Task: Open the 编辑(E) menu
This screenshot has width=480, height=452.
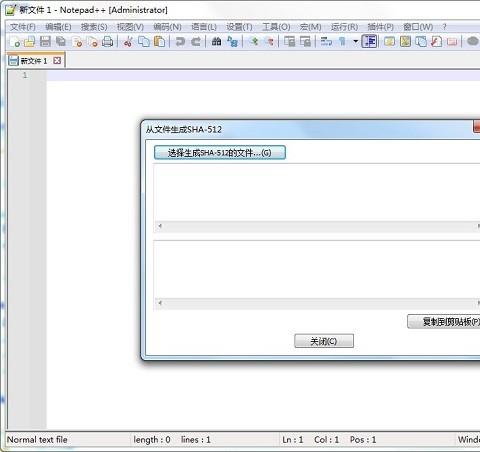Action: [58, 27]
